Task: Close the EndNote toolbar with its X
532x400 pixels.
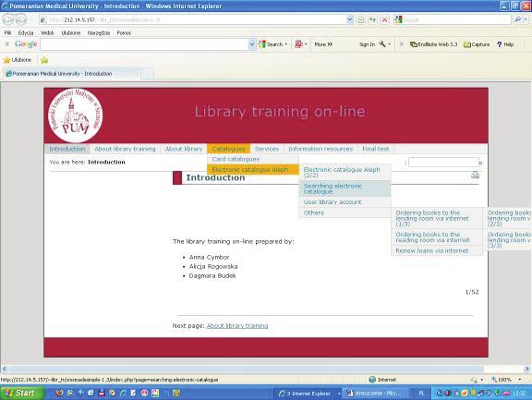Action: (x=402, y=44)
